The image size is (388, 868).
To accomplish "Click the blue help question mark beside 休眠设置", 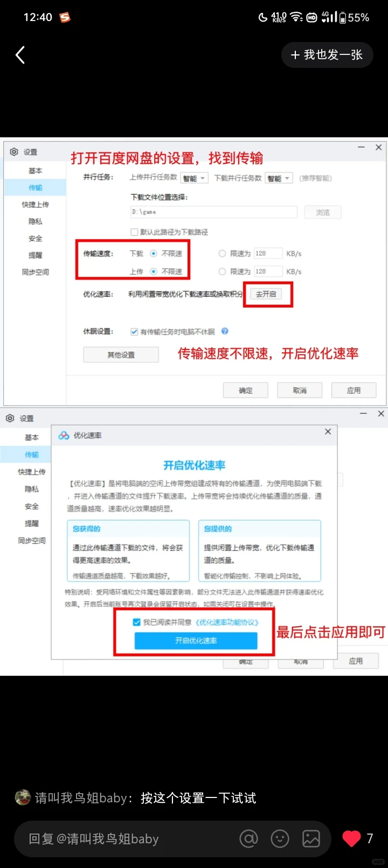I will pos(225,331).
